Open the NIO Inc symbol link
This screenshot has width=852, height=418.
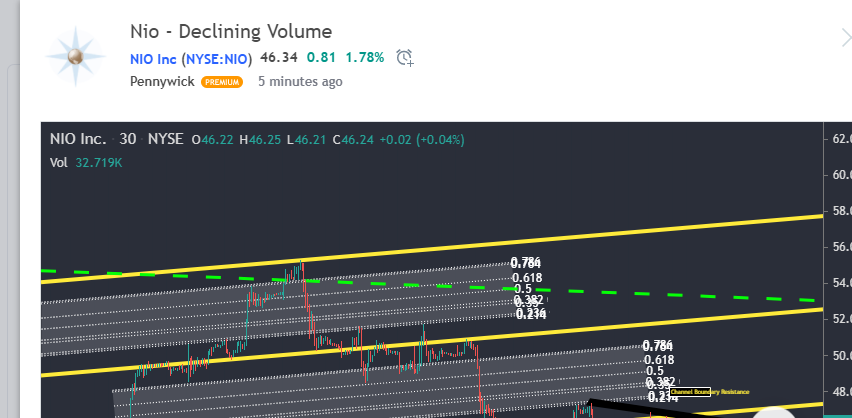pos(153,59)
